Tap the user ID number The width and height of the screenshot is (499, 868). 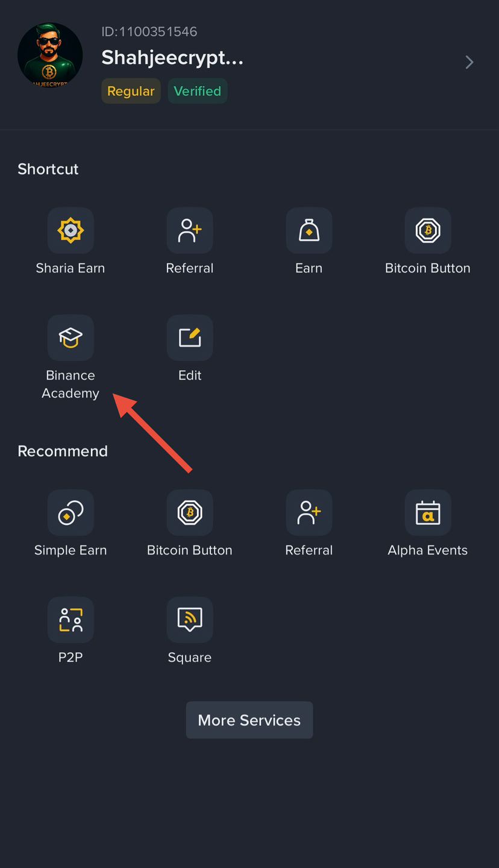[x=149, y=31]
